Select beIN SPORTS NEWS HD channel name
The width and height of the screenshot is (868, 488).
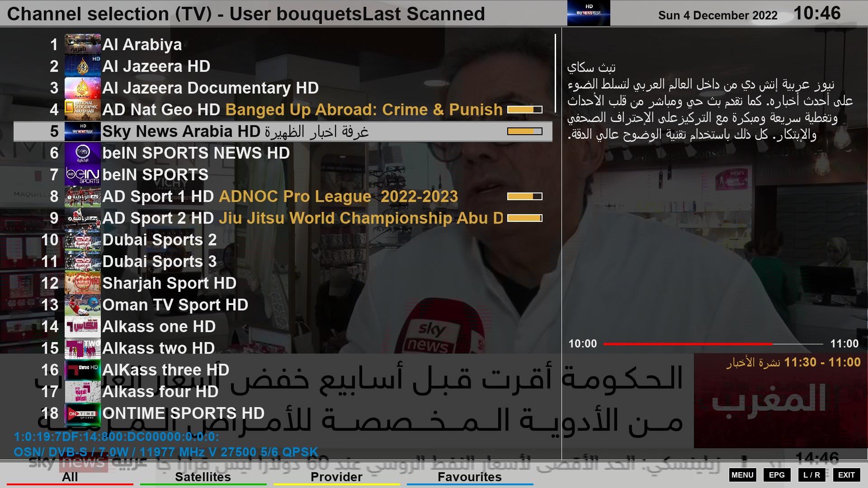tap(196, 153)
